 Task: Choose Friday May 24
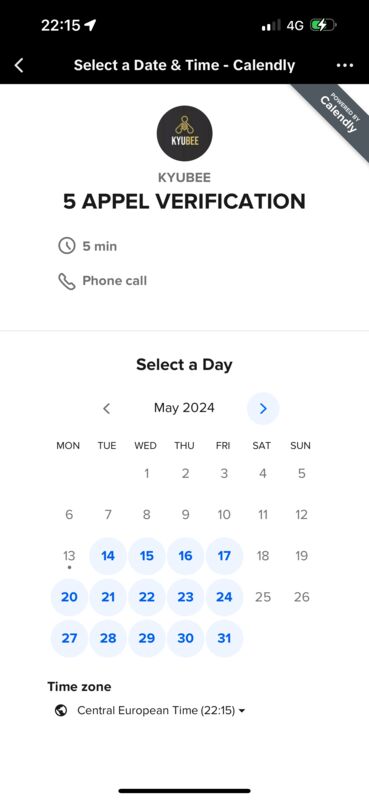pos(224,597)
